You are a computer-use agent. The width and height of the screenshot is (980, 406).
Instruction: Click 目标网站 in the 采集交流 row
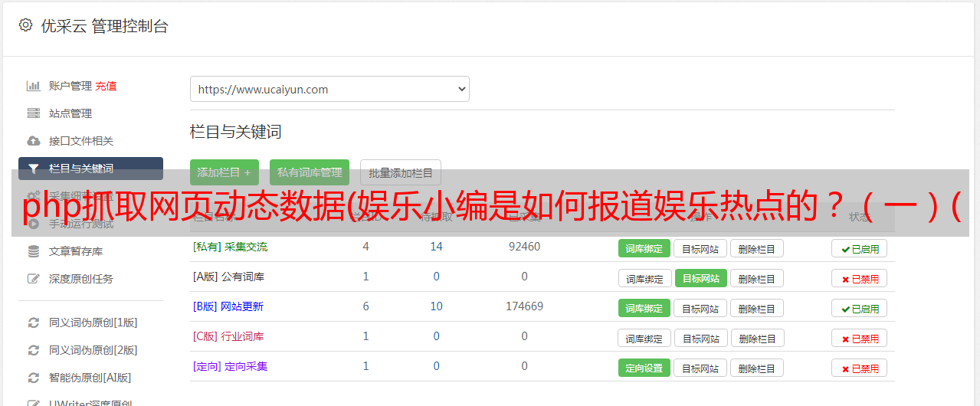click(x=700, y=248)
